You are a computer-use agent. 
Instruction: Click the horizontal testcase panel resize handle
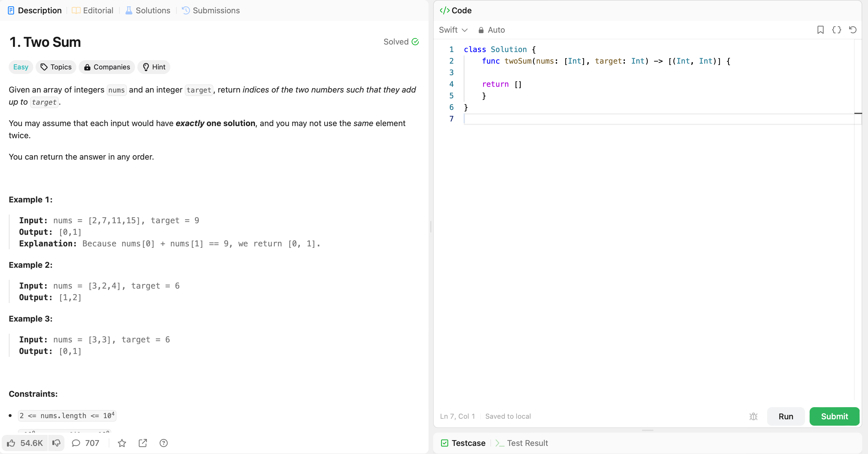pos(648,430)
